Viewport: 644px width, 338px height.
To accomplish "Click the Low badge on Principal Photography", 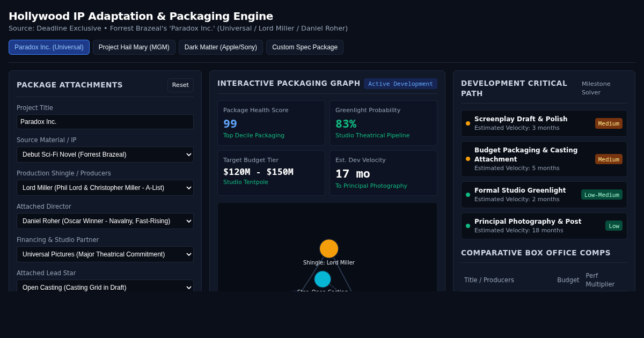I will (x=614, y=226).
